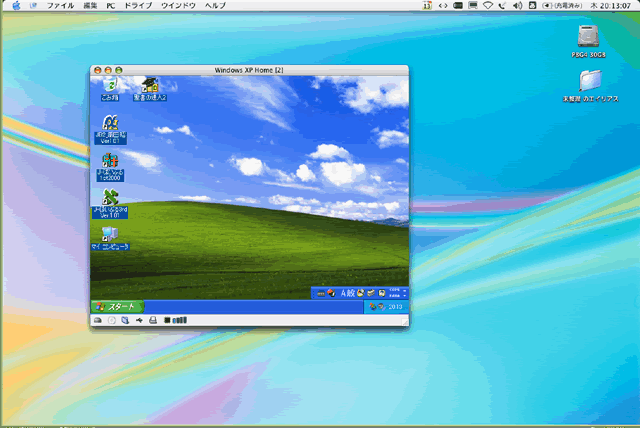Click the dark card icon in menu bar
640x428 pixels.
[x=458, y=6]
